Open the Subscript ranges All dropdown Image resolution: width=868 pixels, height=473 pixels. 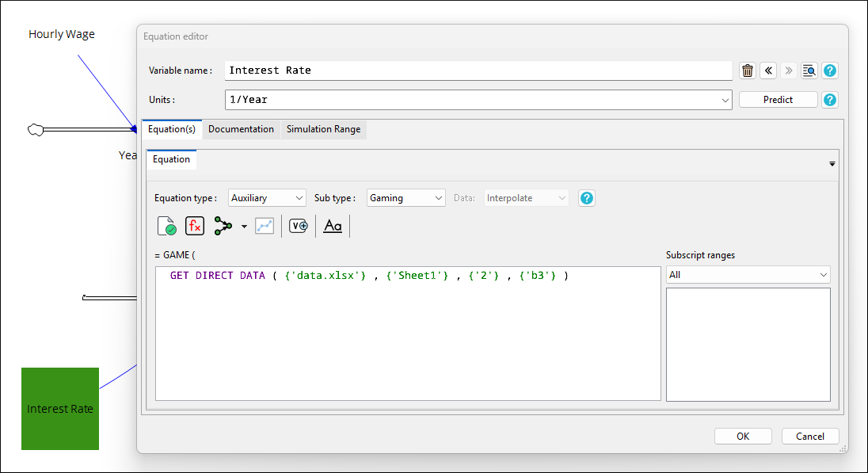[748, 274]
